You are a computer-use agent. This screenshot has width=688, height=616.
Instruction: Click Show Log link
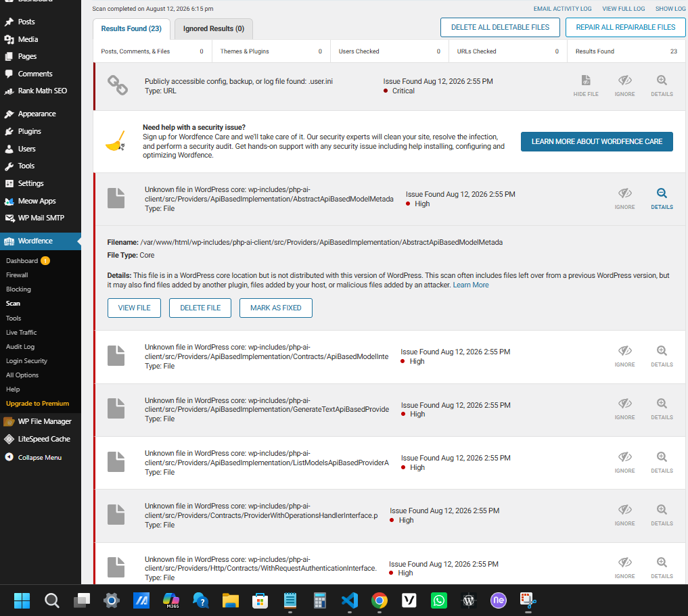pos(670,9)
